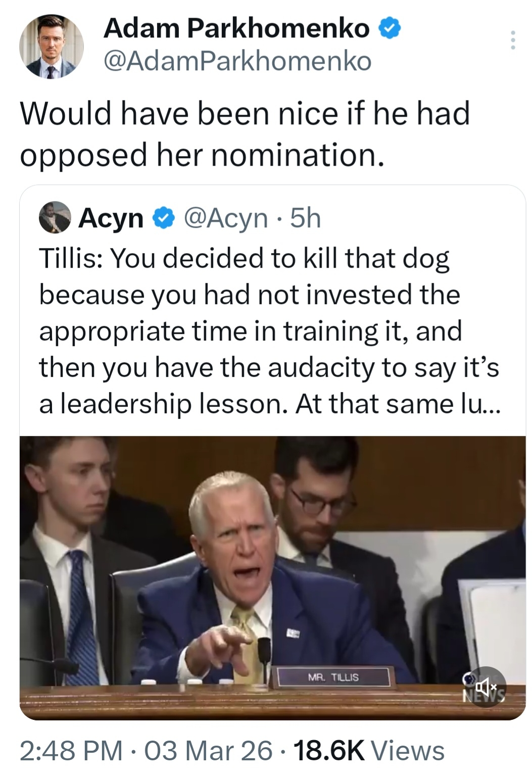Image resolution: width=532 pixels, height=780 pixels.
Task: Click the 5h timestamp on quoted tweet
Action: click(x=306, y=218)
